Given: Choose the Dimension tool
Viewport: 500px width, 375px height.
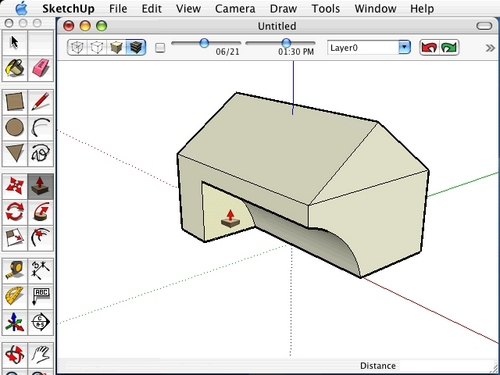Looking at the screenshot, I should click(x=41, y=271).
